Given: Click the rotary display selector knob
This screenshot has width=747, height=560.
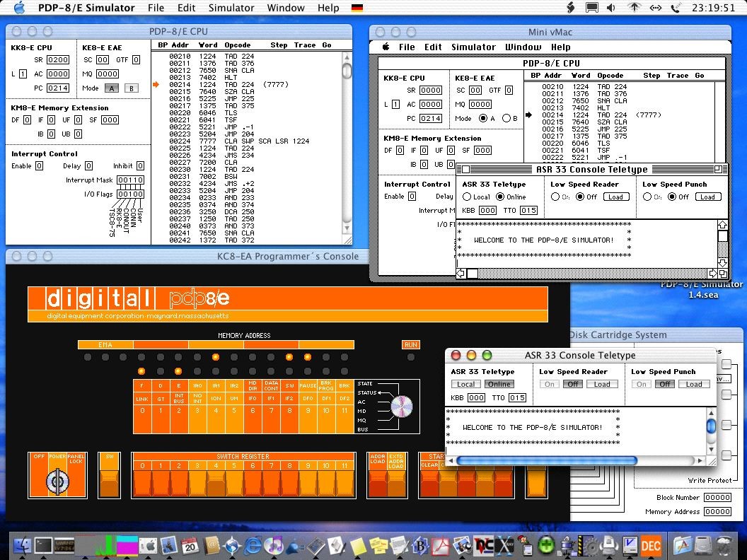Looking at the screenshot, I should pyautogui.click(x=402, y=406).
